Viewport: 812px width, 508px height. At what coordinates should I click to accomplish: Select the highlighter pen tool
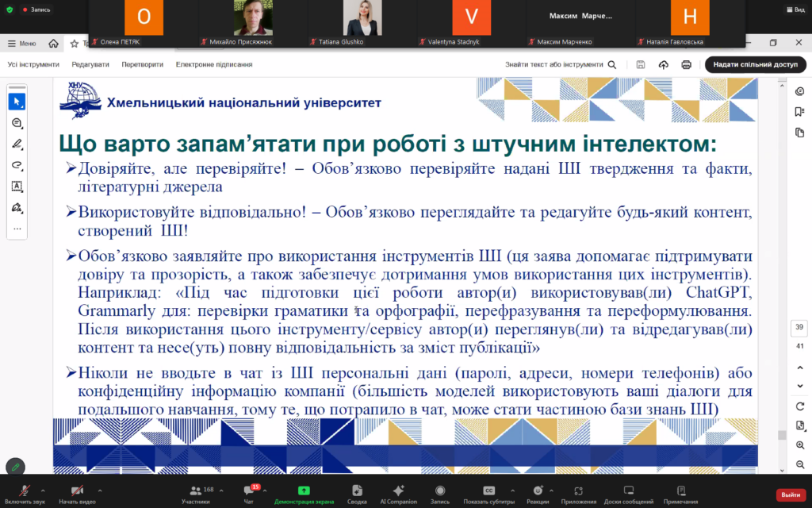[x=17, y=144]
